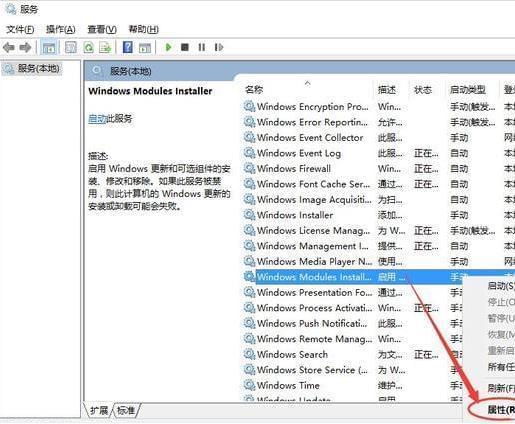Click gear icon of Windows License Manag... row

249,230
